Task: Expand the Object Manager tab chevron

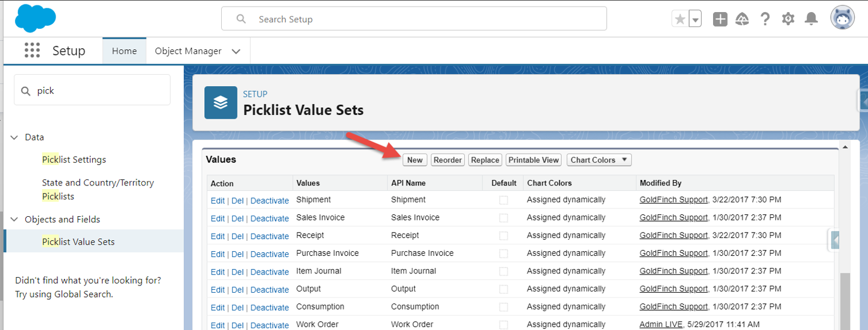Action: [x=236, y=52]
